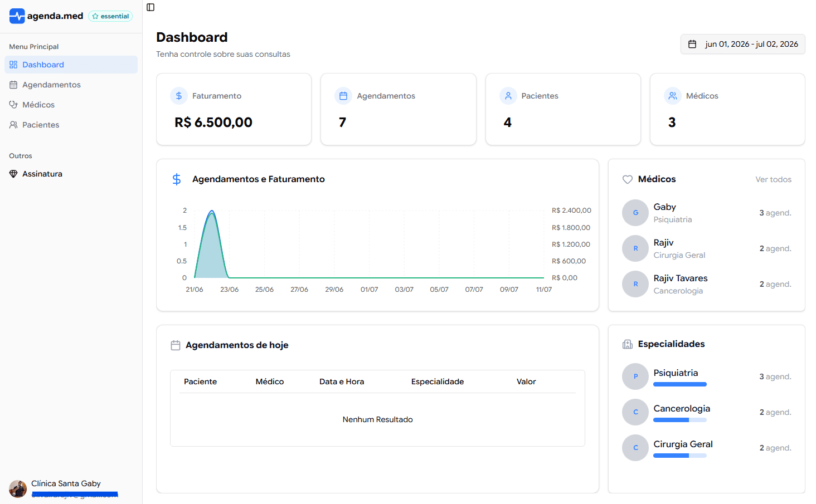
Task: Click the Nenhum Resultado message
Action: click(378, 419)
